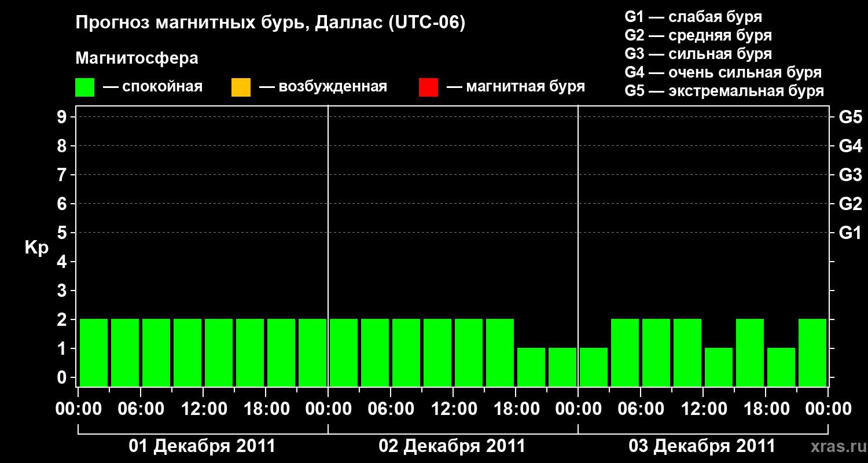This screenshot has width=868, height=463.
Task: Click the '— спокойная' legend label
Action: (x=153, y=87)
